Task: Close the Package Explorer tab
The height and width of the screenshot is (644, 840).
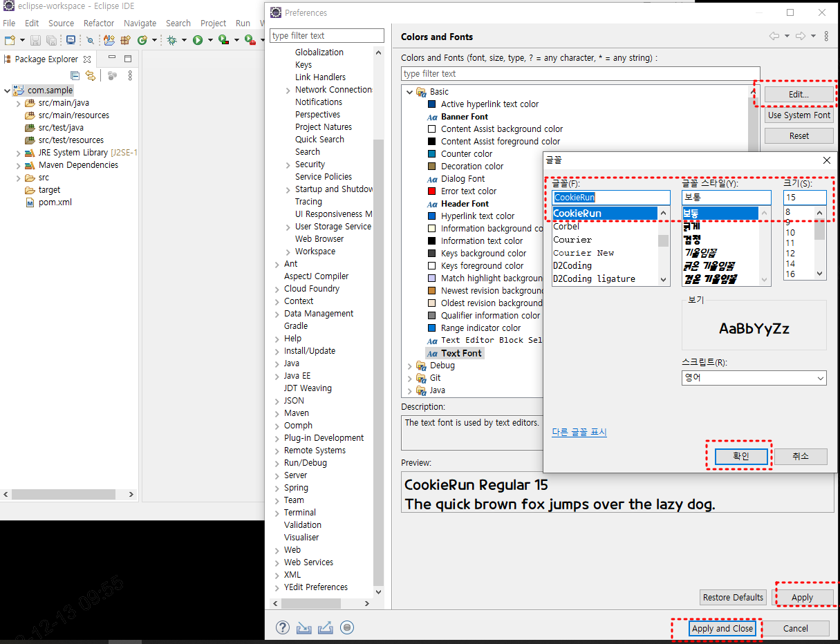Action: (87, 59)
